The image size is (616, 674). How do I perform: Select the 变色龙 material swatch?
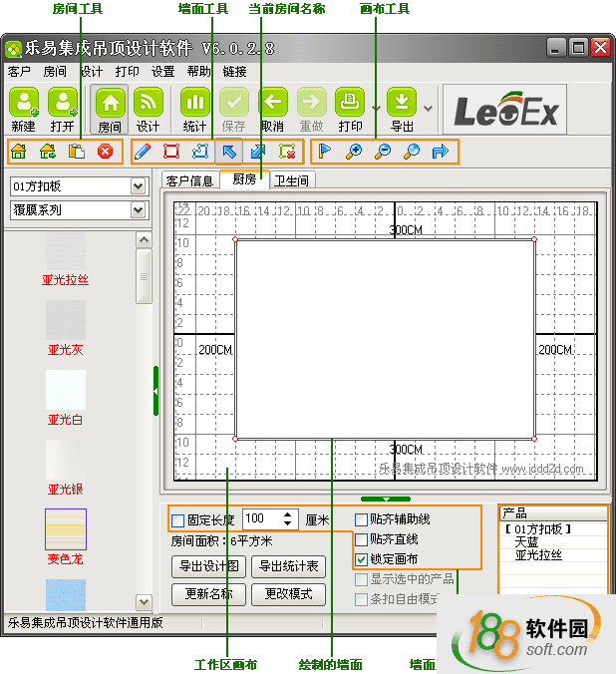coord(66,528)
